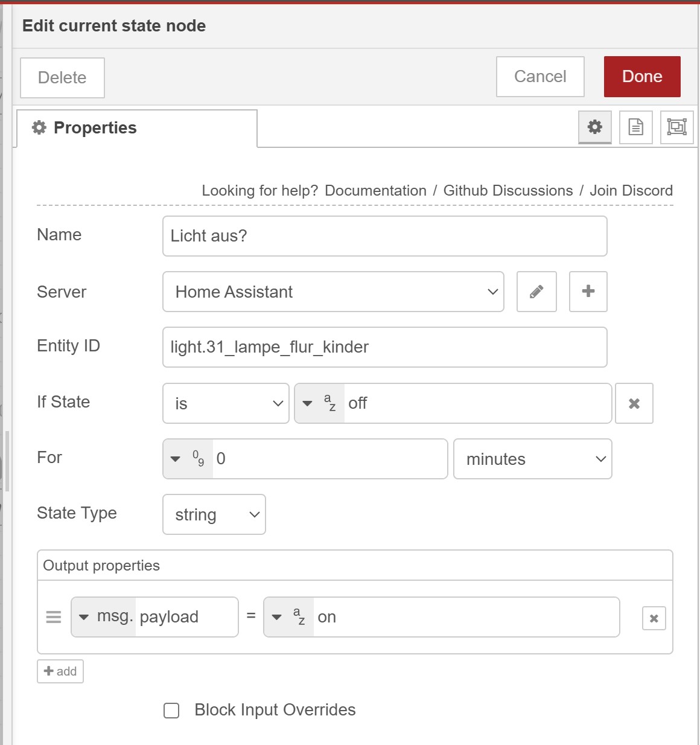Screen dimensions: 700x745
Task: Open node appearance layout icon
Action: 676,127
